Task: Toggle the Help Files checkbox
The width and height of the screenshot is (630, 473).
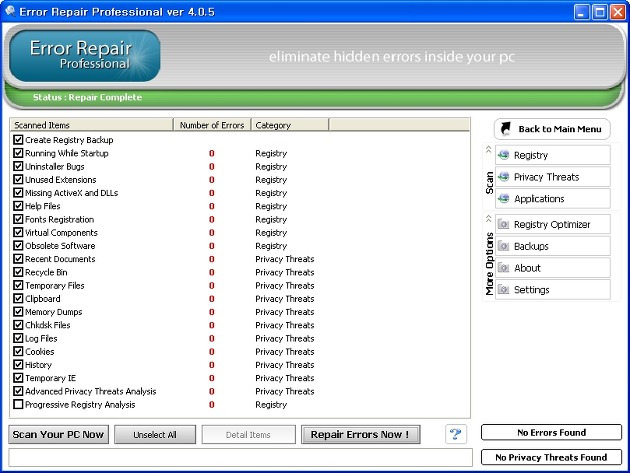Action: pyautogui.click(x=18, y=206)
